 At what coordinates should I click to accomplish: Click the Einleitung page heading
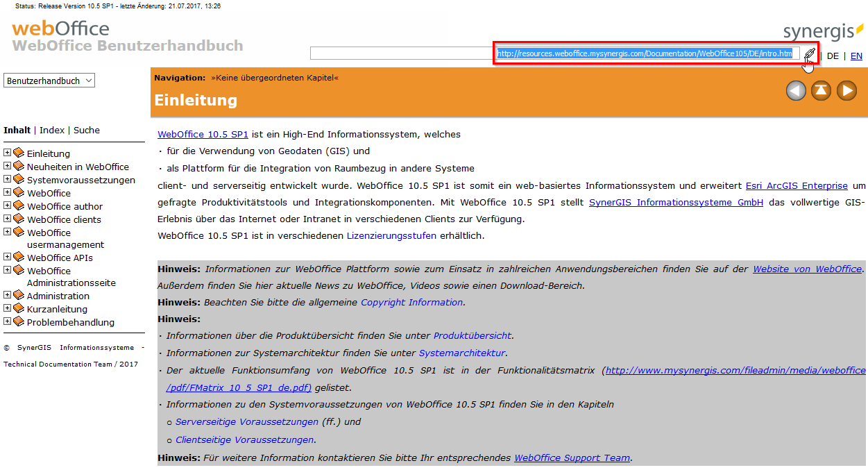coord(196,100)
